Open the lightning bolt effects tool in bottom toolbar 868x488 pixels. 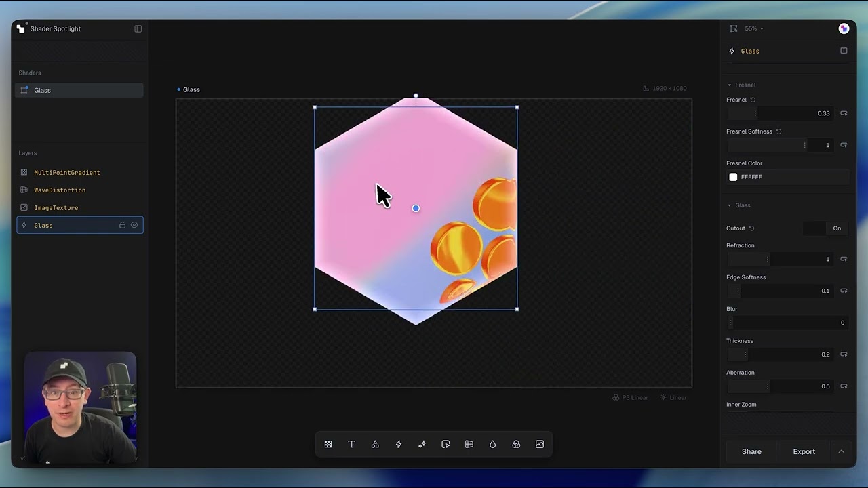click(x=399, y=444)
